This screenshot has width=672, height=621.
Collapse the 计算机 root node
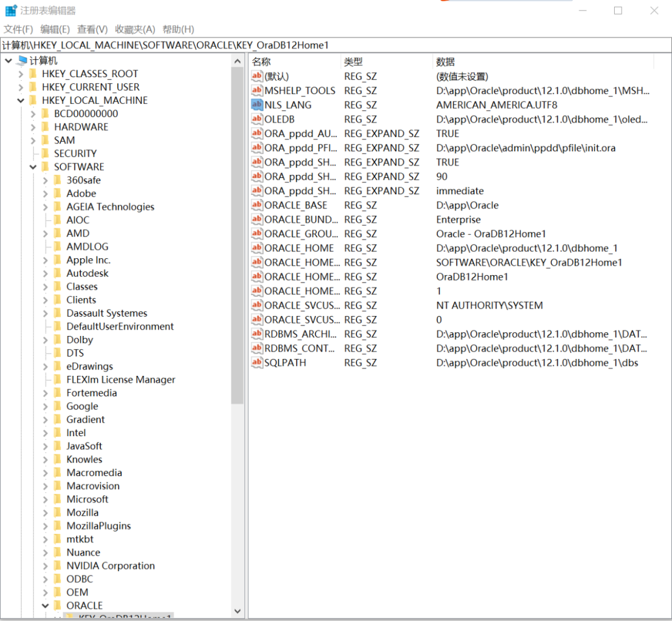tap(8, 61)
